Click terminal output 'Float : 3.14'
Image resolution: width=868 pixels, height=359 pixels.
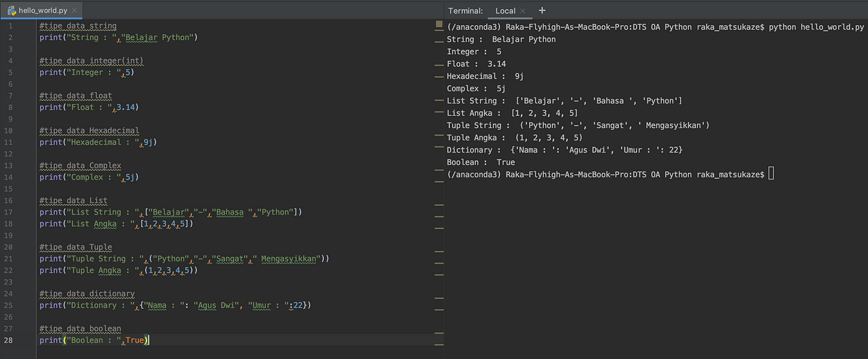click(476, 64)
